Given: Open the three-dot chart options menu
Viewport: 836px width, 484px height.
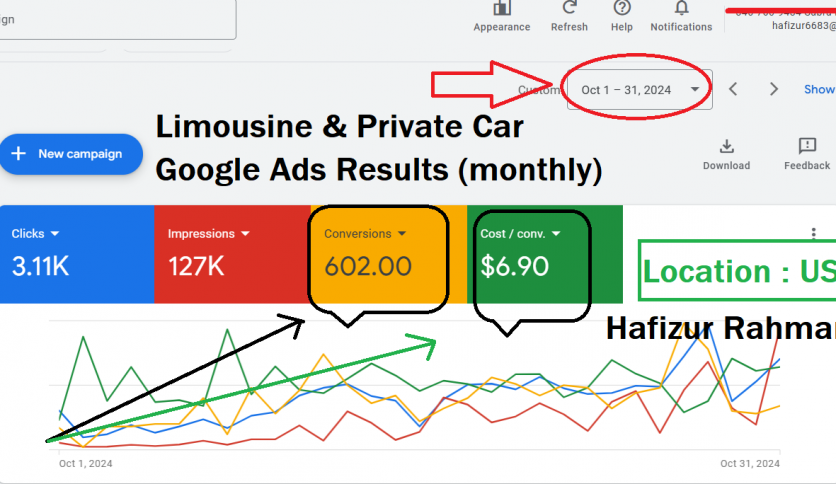Looking at the screenshot, I should point(813,233).
